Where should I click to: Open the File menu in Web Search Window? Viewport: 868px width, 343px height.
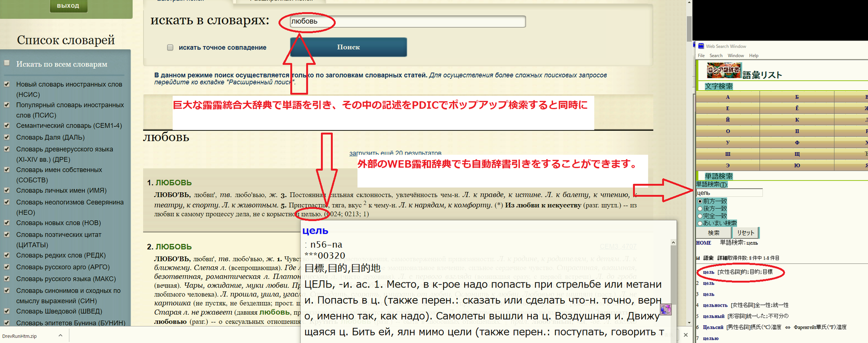[701, 55]
